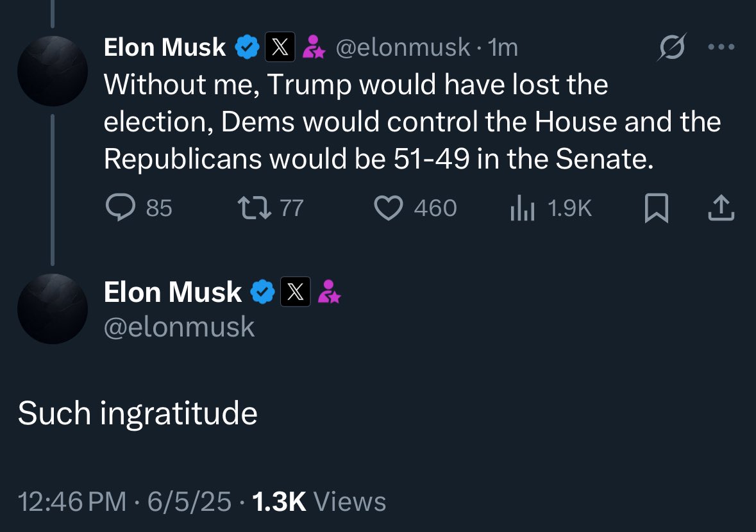View analytics showing 1.9K views

[x=551, y=208]
